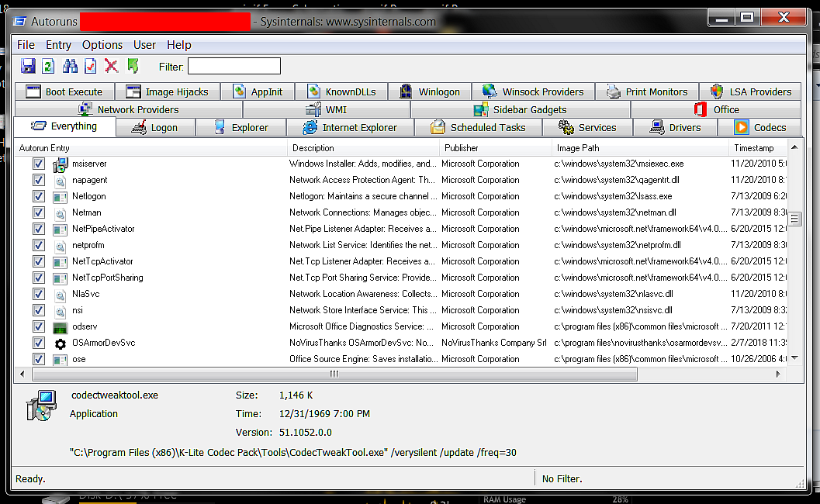Select the NoVirusThanks Company Srl publisher cell
Image resolution: width=820 pixels, height=504 pixels.
point(493,343)
